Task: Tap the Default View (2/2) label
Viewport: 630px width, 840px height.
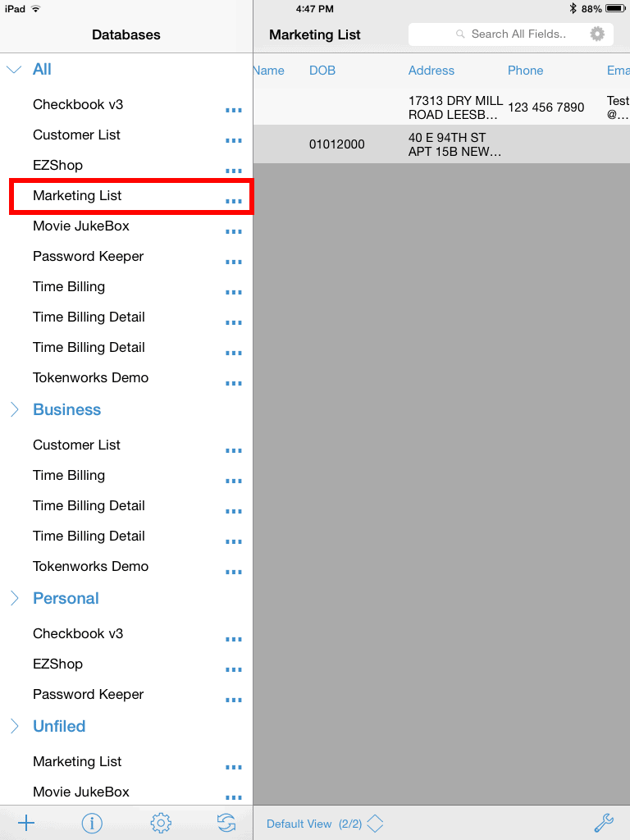Action: click(x=314, y=824)
